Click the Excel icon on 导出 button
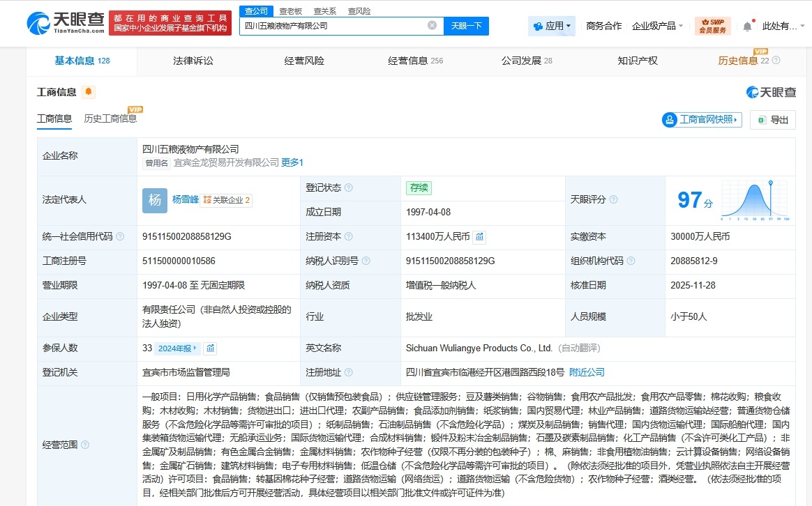Screen dimensions: 812x506 click(x=762, y=120)
